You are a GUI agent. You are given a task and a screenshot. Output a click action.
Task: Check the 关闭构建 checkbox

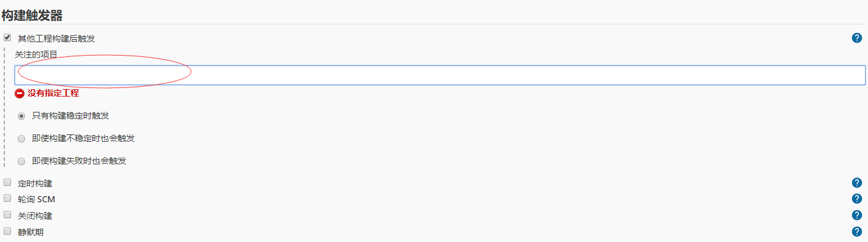coord(7,215)
